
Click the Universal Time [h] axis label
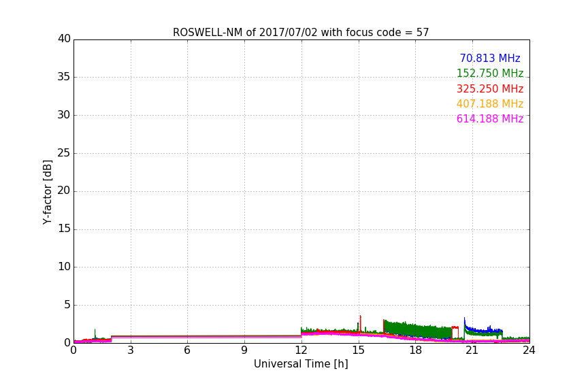coord(301,364)
